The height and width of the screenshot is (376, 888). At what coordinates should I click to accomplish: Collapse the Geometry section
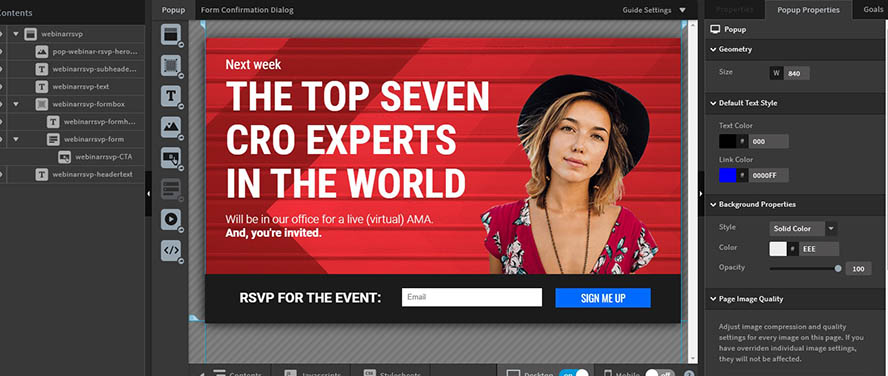(x=713, y=49)
